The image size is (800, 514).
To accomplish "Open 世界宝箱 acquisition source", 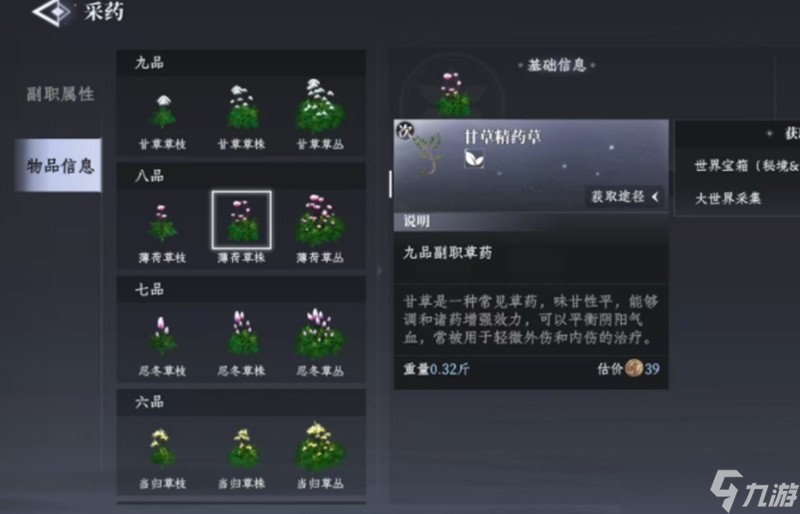I will [x=746, y=165].
